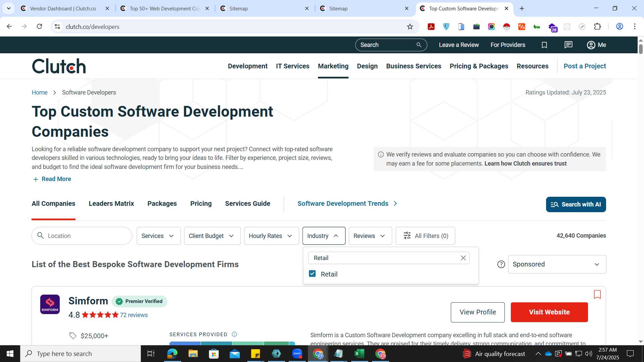Expand the Hourly Rates filter dropdown
The width and height of the screenshot is (644, 362).
click(271, 236)
